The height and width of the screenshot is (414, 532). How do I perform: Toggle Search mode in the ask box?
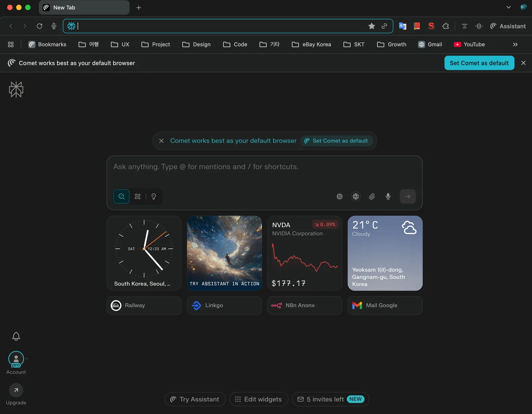tap(121, 197)
